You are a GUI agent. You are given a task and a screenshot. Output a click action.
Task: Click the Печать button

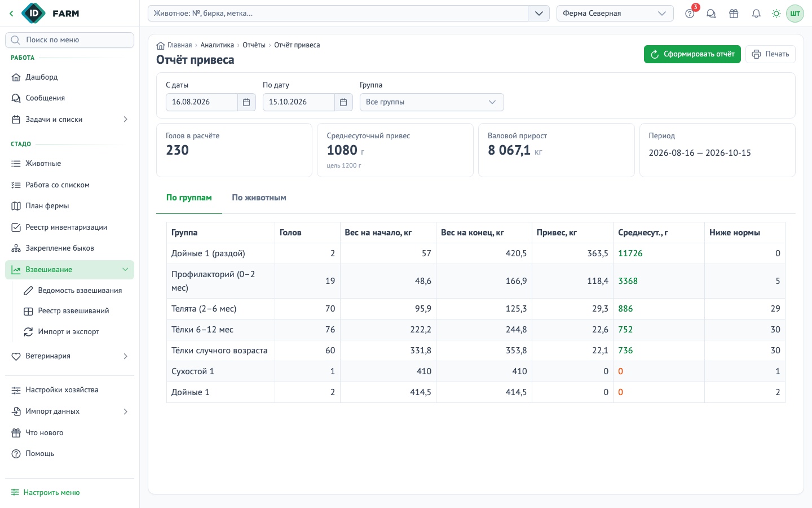pyautogui.click(x=770, y=54)
